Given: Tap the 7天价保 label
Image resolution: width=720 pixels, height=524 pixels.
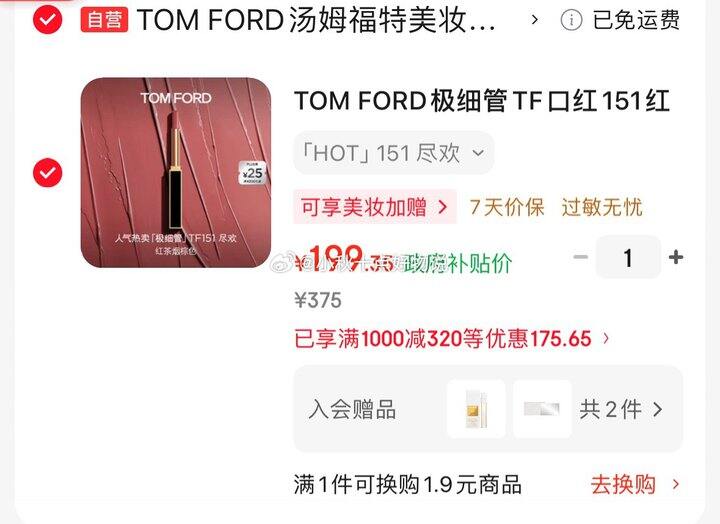Looking at the screenshot, I should [507, 207].
